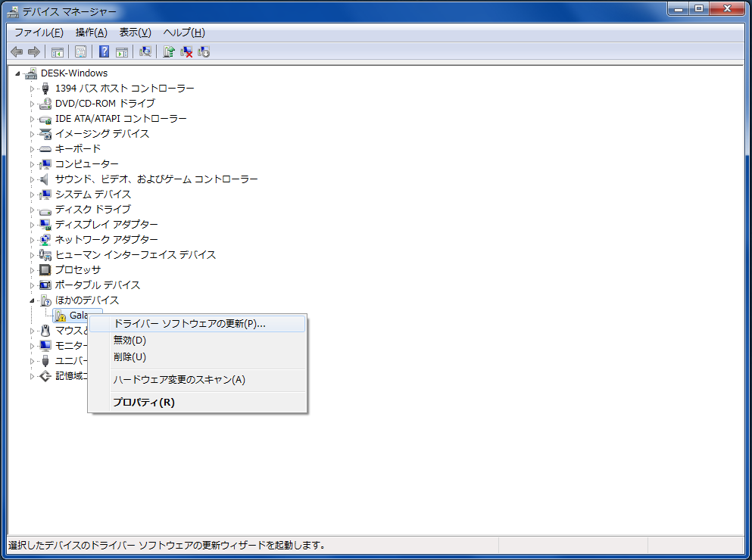Click the プロセッサ chip icon
Screen dimensions: 752x560
(45, 270)
